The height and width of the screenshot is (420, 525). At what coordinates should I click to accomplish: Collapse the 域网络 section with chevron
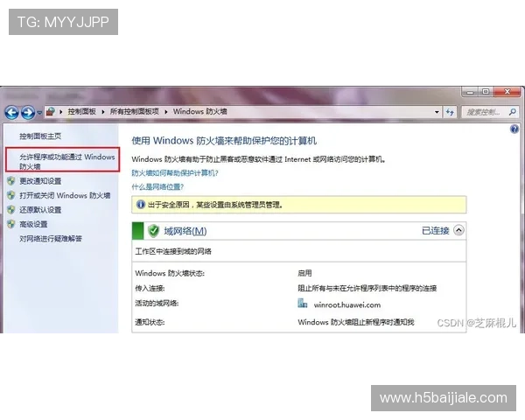458,230
